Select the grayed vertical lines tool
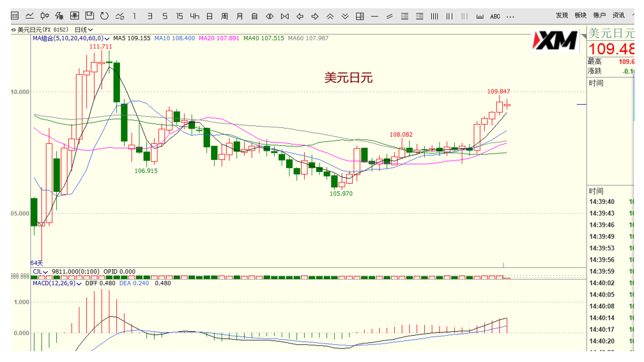 (464, 17)
